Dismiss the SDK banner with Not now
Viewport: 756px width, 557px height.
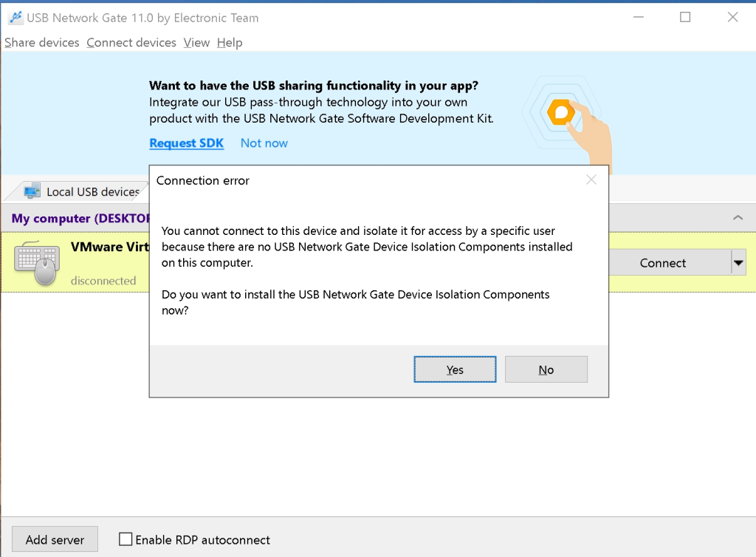tap(264, 143)
